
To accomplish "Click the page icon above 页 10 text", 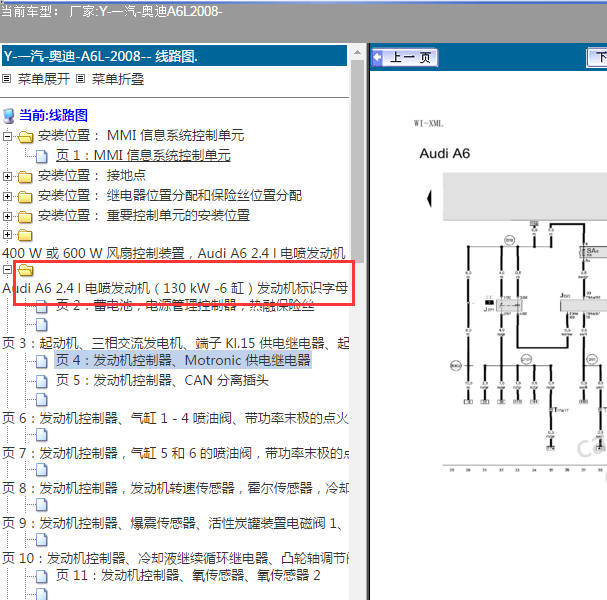I will pos(42,539).
